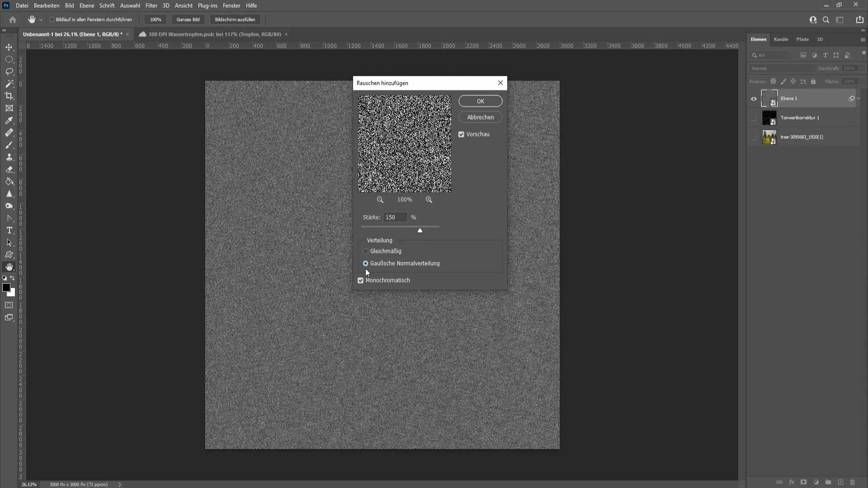Select the Hand tool in toolbox
This screenshot has width=868, height=488.
pyautogui.click(x=9, y=267)
